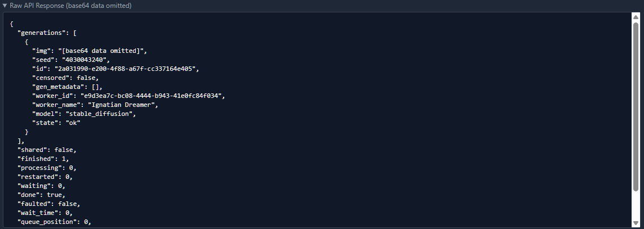Collapse the Raw API Response section
Screen dimensions: 644x229
pyautogui.click(x=5, y=6)
